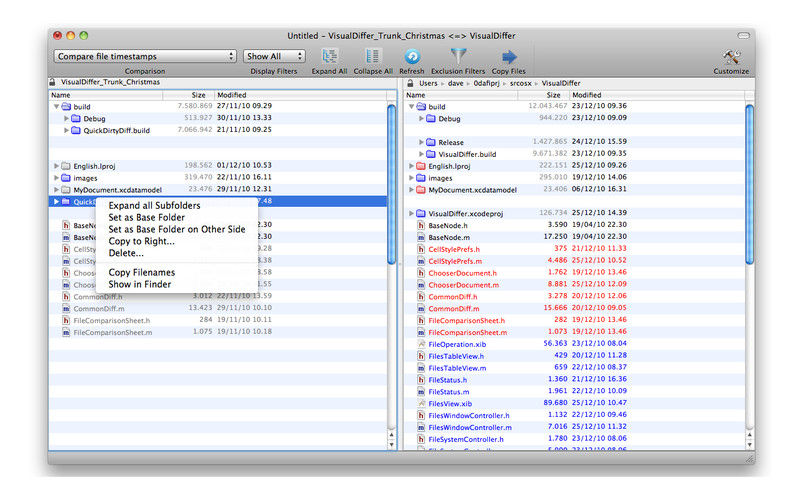Click the red MyDocument.xcdatamodel folder icon on right

(x=421, y=190)
